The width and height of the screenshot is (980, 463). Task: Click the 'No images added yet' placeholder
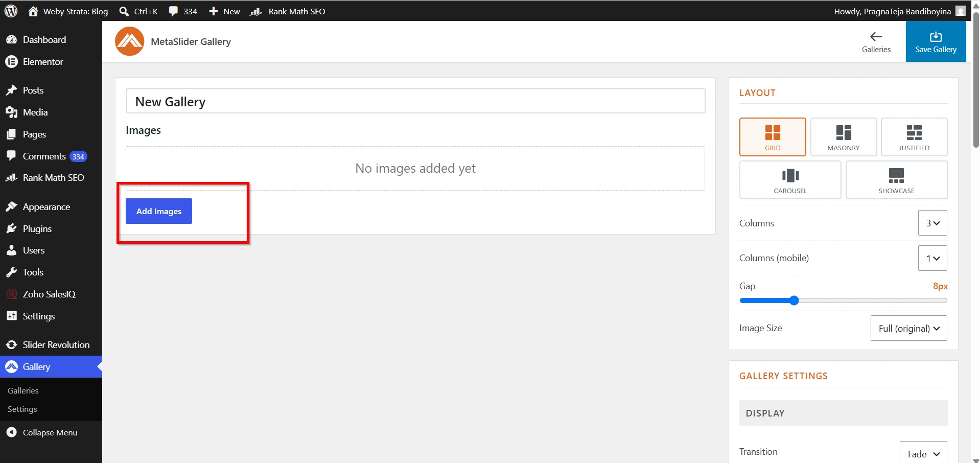coord(415,168)
